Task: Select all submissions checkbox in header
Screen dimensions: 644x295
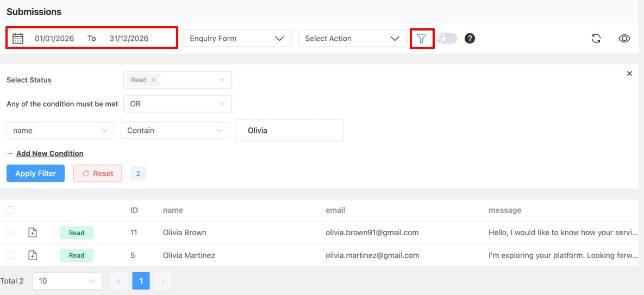Action: (10, 210)
